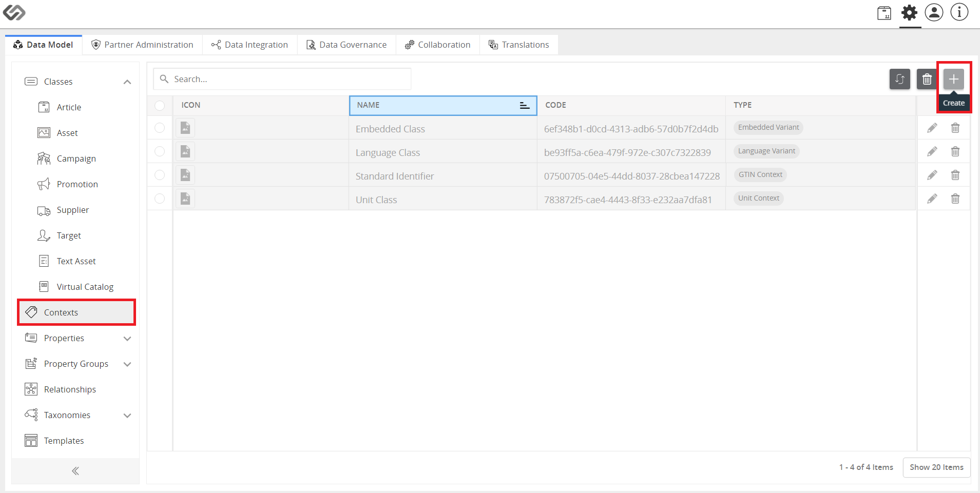This screenshot has width=980, height=493.
Task: Switch to Translations tab
Action: tap(519, 45)
